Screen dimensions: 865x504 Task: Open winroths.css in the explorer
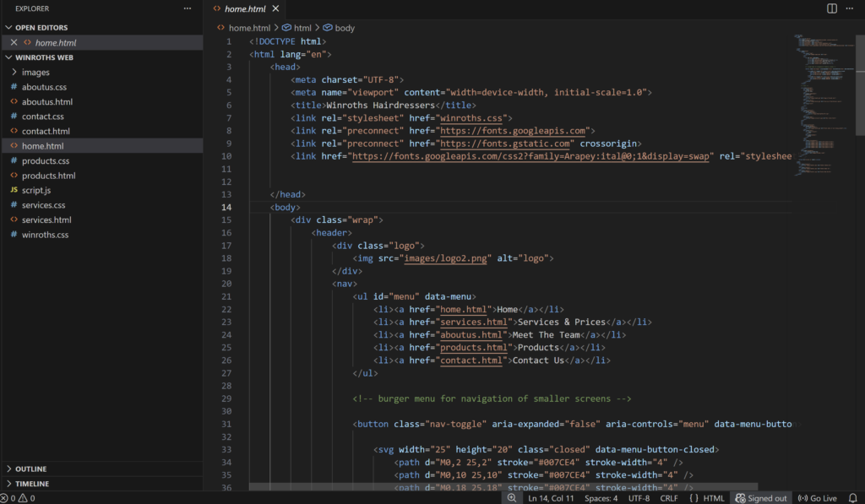point(45,235)
